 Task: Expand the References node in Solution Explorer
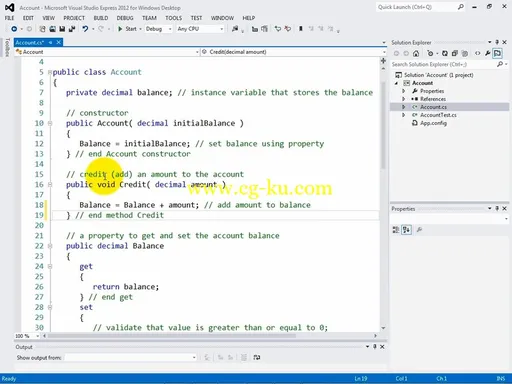coord(403,99)
